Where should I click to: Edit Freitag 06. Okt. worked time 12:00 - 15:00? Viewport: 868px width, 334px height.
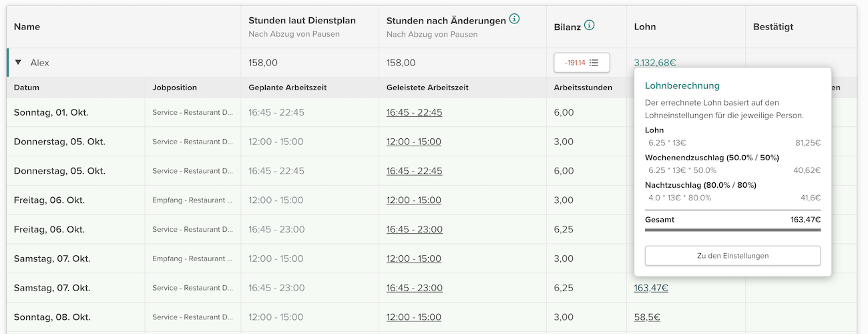point(413,200)
